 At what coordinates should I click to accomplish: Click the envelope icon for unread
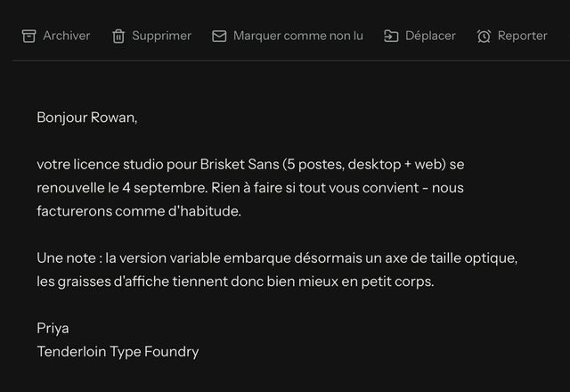[219, 36]
